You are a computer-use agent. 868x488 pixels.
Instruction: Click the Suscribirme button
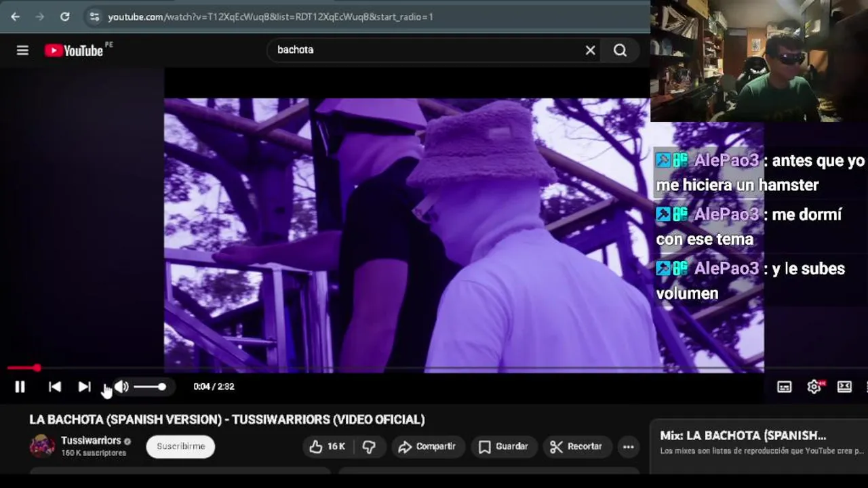tap(180, 447)
